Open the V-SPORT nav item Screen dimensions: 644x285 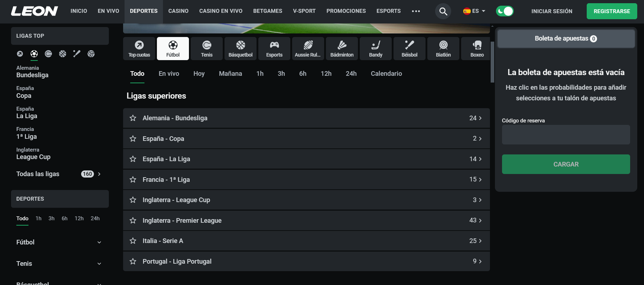pyautogui.click(x=304, y=11)
